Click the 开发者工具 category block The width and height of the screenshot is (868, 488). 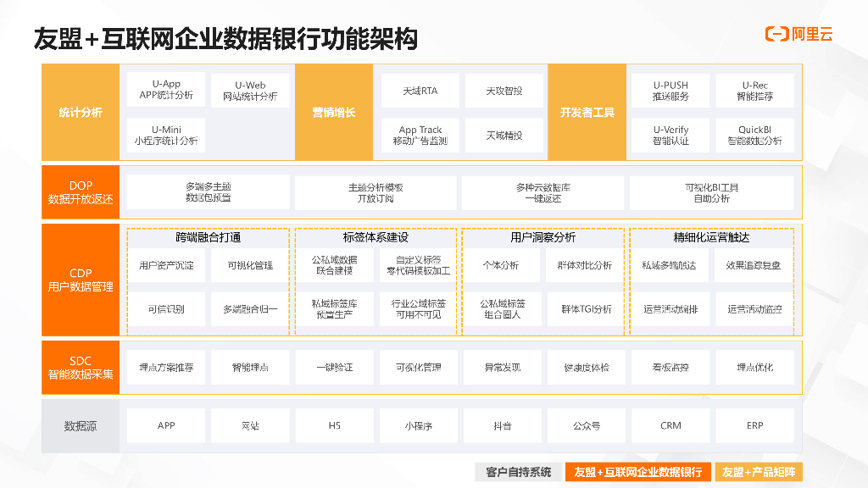(x=587, y=113)
